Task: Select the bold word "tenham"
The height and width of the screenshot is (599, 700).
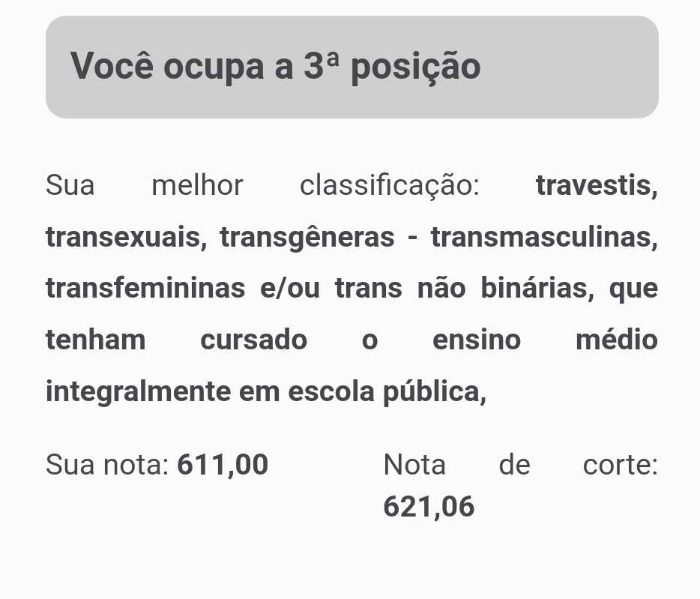Action: 95,340
